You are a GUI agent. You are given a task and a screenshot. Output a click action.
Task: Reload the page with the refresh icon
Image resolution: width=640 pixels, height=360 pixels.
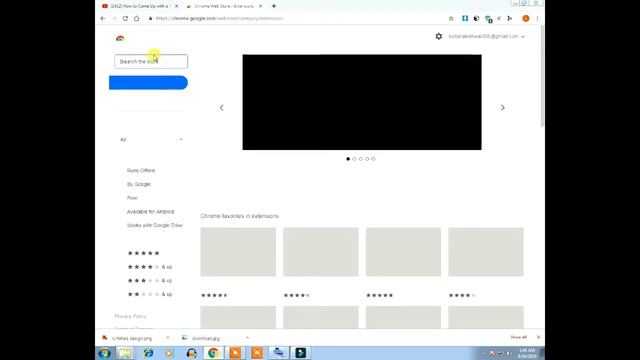point(125,18)
